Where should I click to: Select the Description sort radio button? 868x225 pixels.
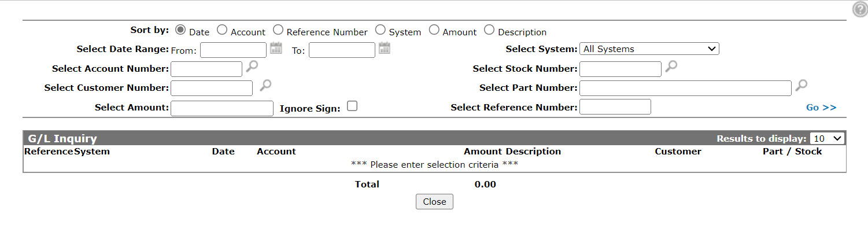(489, 30)
